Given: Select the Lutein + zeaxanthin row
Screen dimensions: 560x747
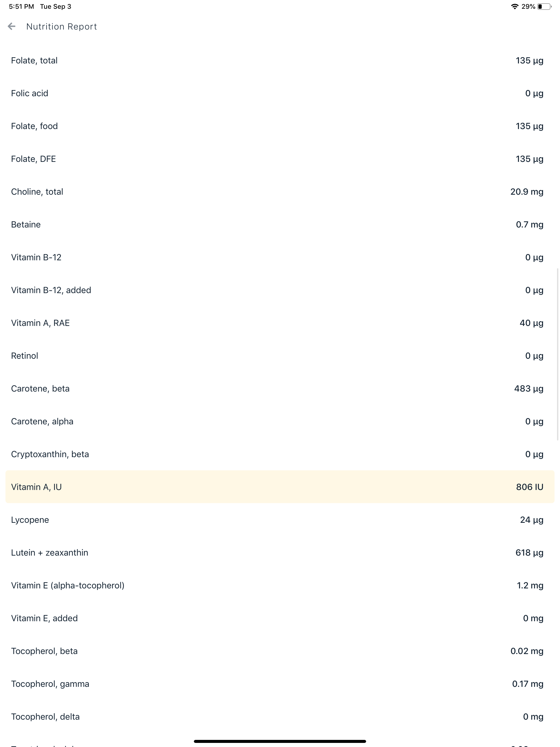Looking at the screenshot, I should 280,553.
